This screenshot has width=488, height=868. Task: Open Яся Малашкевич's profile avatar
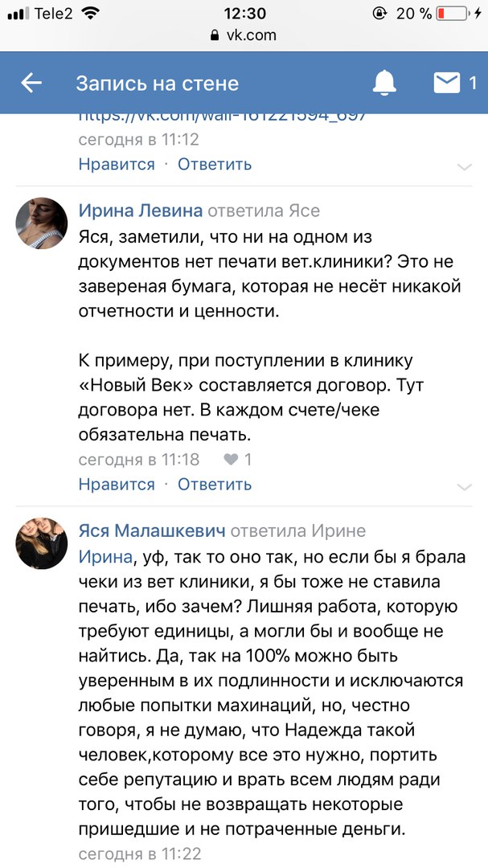(42, 543)
